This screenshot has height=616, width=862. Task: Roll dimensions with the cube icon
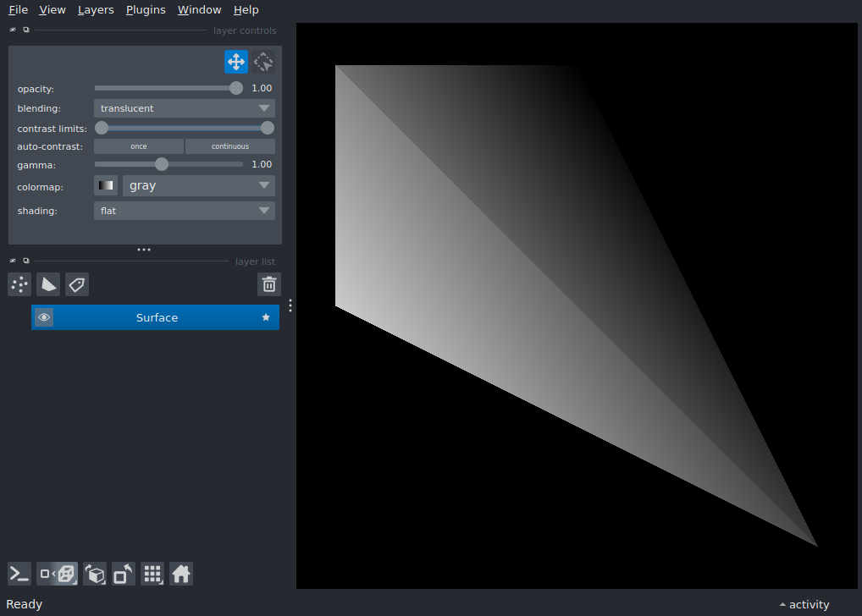pos(95,575)
